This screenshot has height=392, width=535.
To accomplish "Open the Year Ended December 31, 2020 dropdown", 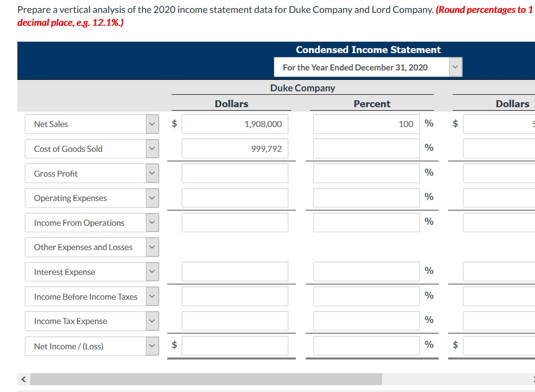I will click(455, 67).
